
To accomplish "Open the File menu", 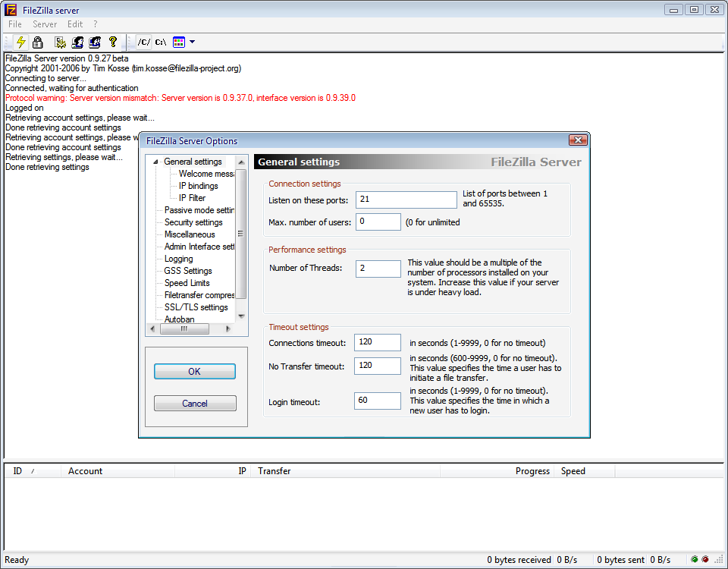I will 15,24.
